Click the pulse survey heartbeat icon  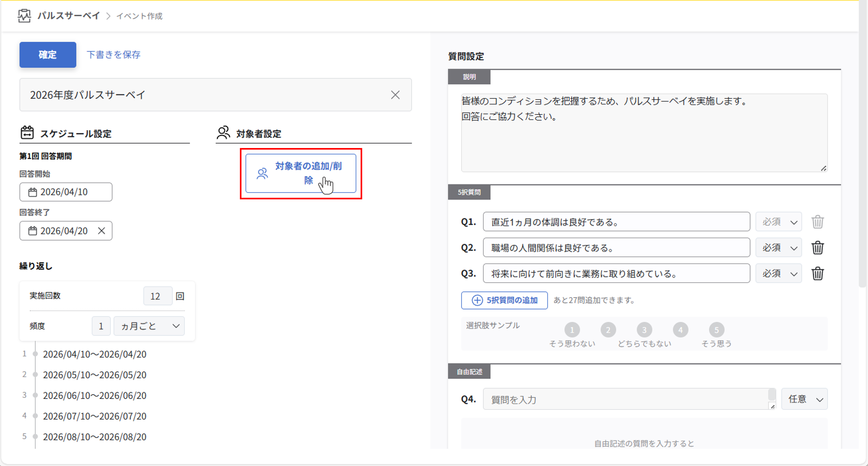(x=24, y=16)
